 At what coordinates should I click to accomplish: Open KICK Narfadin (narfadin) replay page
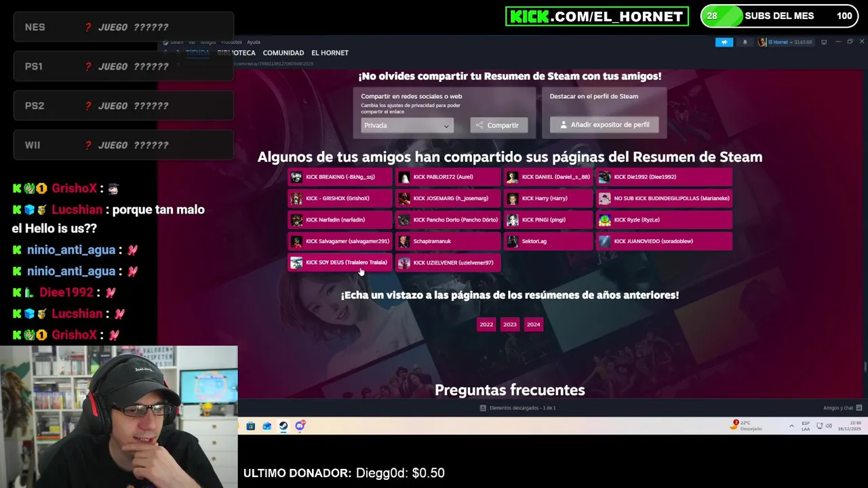click(340, 220)
